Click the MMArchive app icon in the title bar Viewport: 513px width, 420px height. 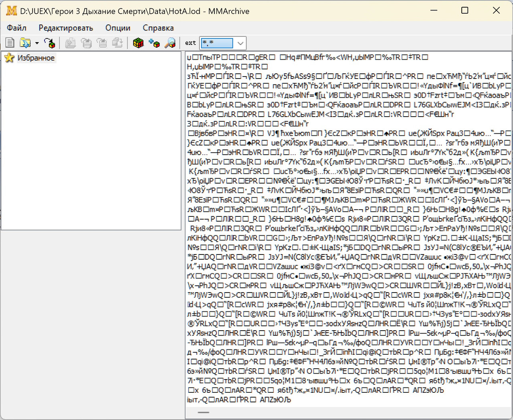point(12,11)
